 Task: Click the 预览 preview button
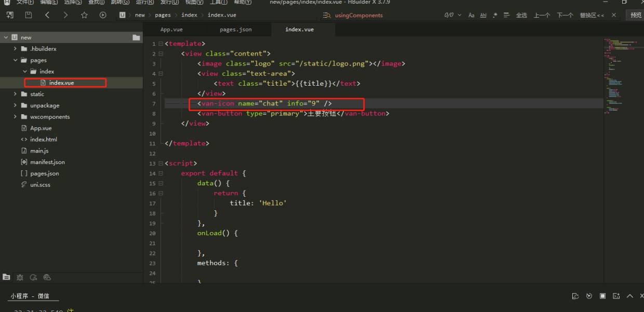[x=636, y=15]
